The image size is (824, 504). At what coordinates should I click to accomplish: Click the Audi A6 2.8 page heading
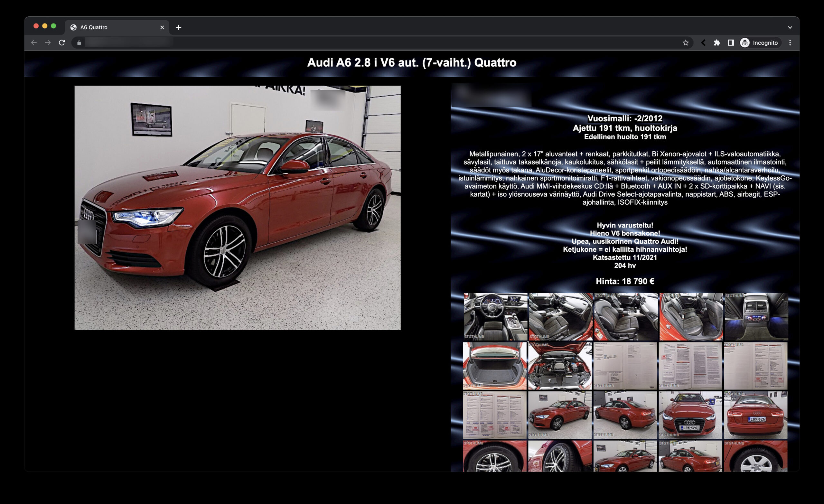(412, 62)
